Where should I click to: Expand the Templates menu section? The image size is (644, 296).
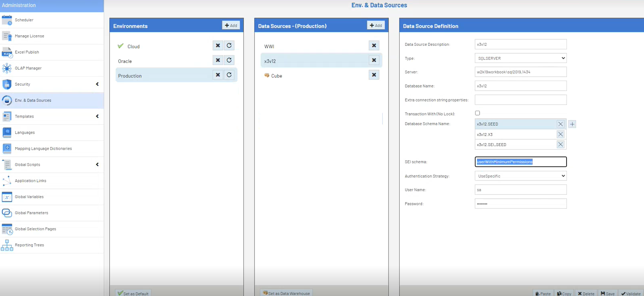(97, 116)
